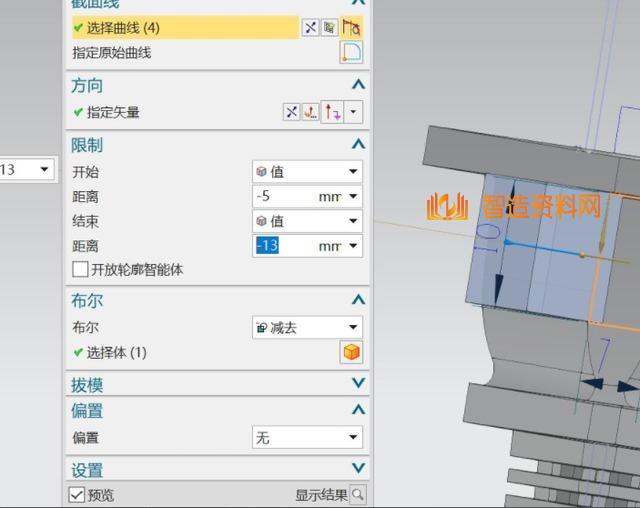Screen dimensions: 640x508
Task: Open the 布尔 减去 dropdown
Action: (307, 327)
